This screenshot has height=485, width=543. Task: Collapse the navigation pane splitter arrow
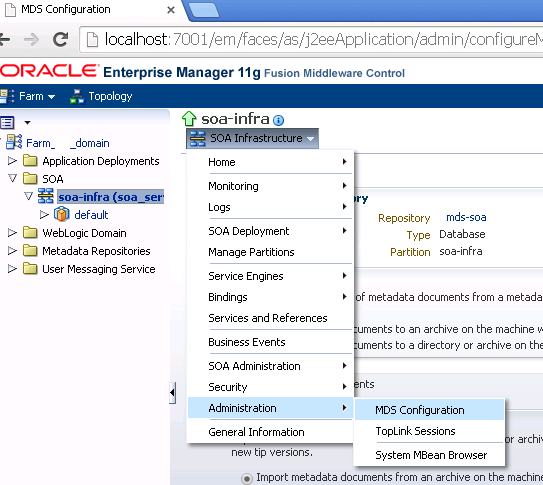pyautogui.click(x=172, y=393)
